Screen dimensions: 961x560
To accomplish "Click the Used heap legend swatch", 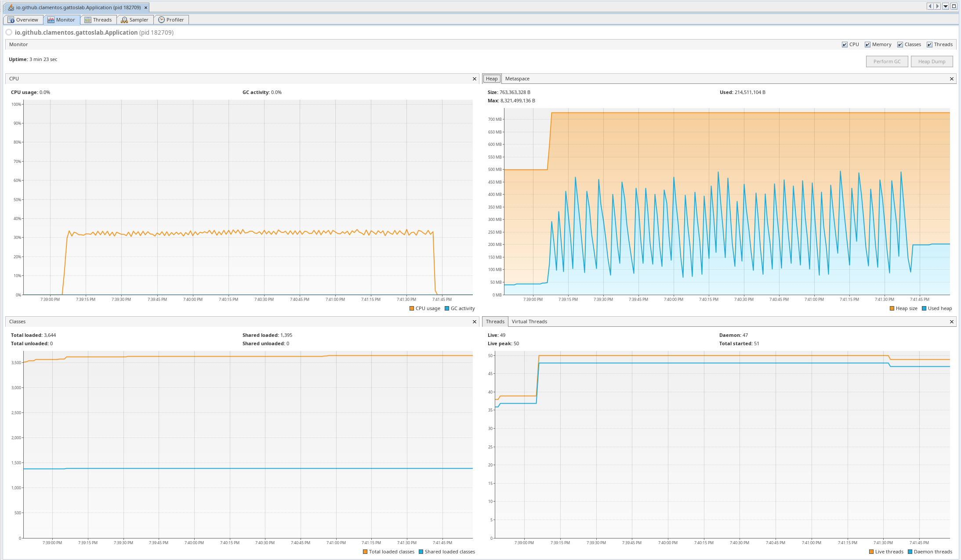I will click(x=924, y=308).
